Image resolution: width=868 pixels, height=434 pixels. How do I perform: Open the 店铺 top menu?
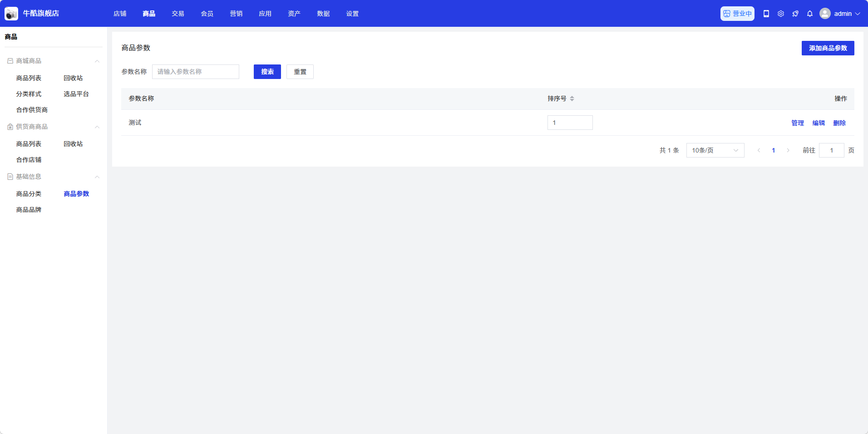120,14
